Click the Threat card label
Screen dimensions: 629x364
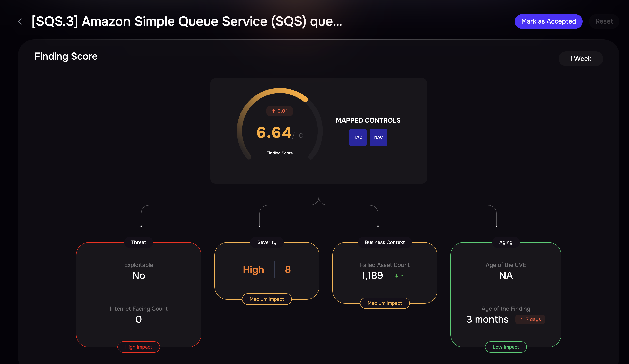tap(138, 242)
